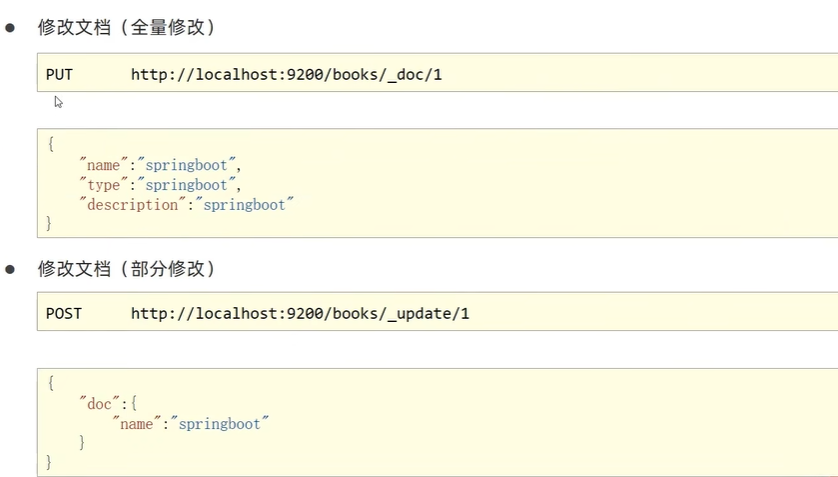
Task: Click the opening brace of the PUT body
Action: click(x=50, y=144)
